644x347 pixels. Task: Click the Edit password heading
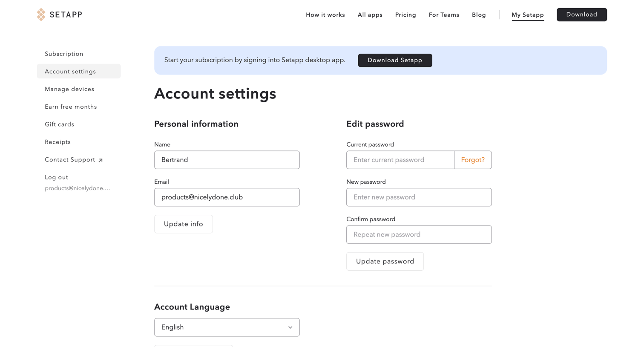(375, 124)
